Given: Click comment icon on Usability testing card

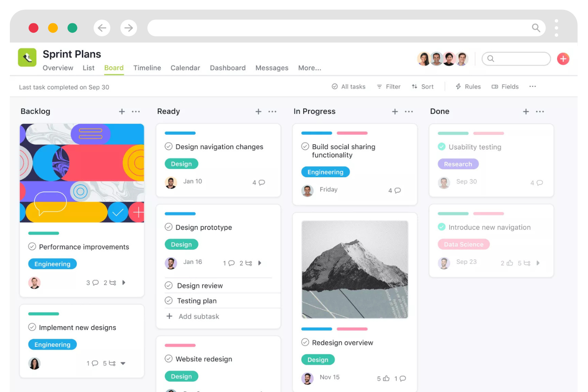Looking at the screenshot, I should [540, 183].
